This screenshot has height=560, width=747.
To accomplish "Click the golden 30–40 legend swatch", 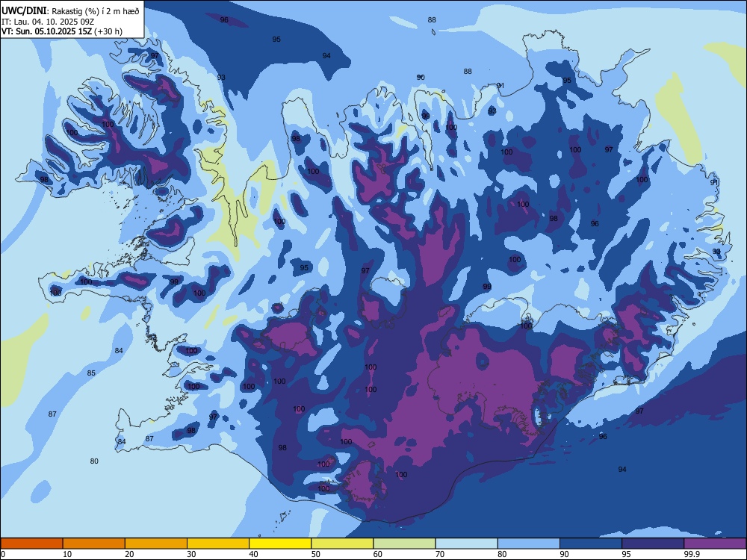I will pyautogui.click(x=218, y=544).
